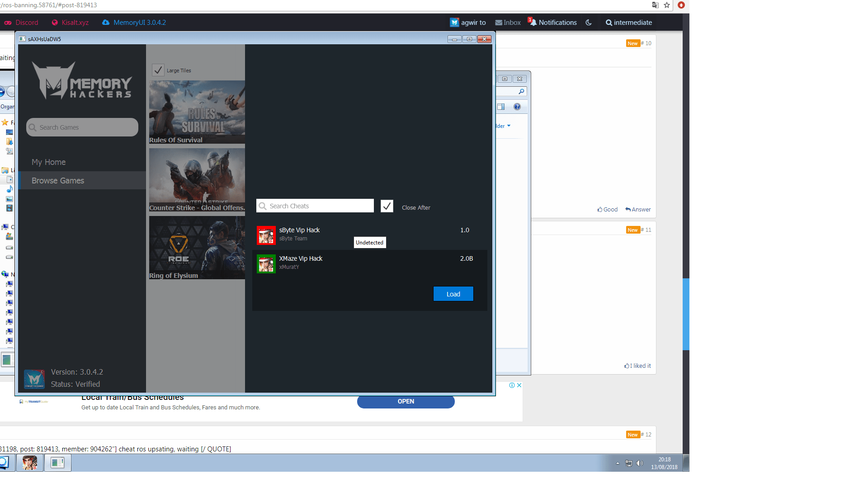The width and height of the screenshot is (868, 488).
Task: Open the Kisalt.xyz link
Action: pyautogui.click(x=70, y=23)
